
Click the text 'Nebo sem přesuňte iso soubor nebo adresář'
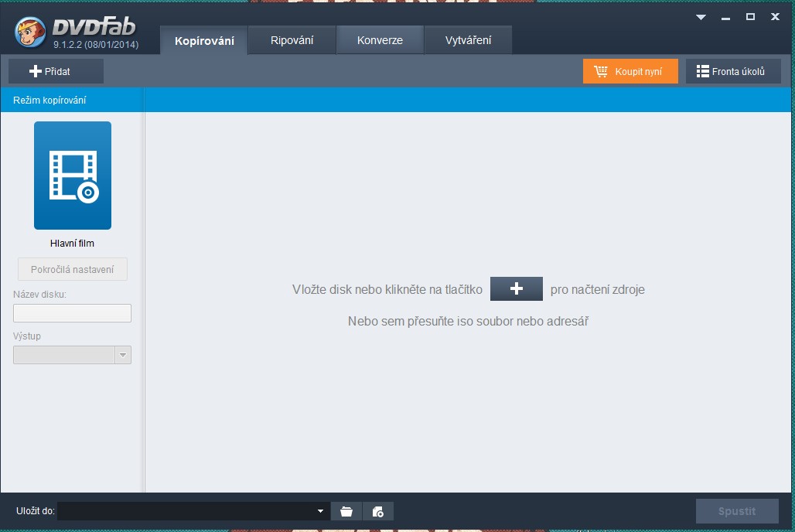(468, 321)
